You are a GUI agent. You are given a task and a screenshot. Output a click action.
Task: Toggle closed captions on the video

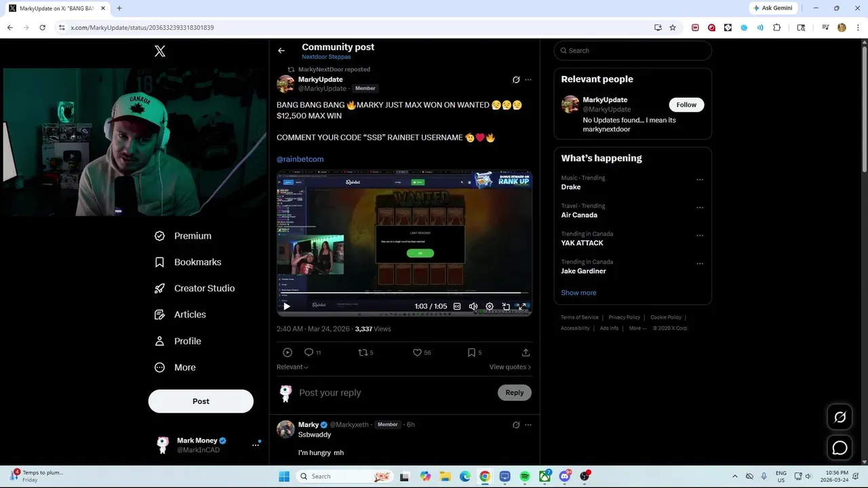point(457,306)
